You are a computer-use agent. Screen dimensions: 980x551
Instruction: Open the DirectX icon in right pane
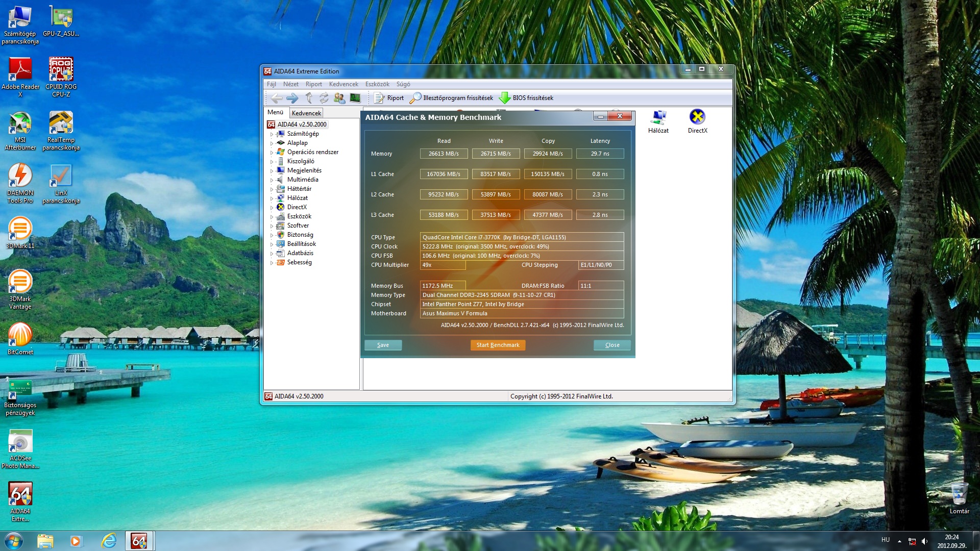pyautogui.click(x=697, y=121)
